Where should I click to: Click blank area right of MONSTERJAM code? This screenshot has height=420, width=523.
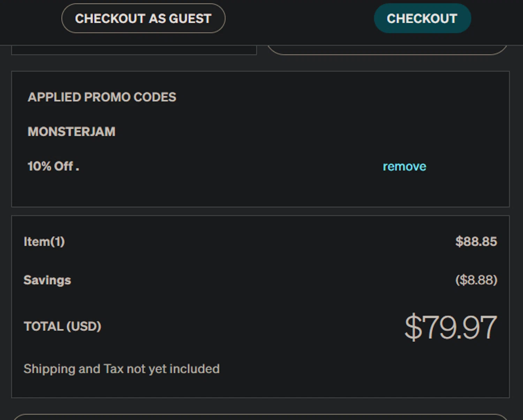click(279, 132)
